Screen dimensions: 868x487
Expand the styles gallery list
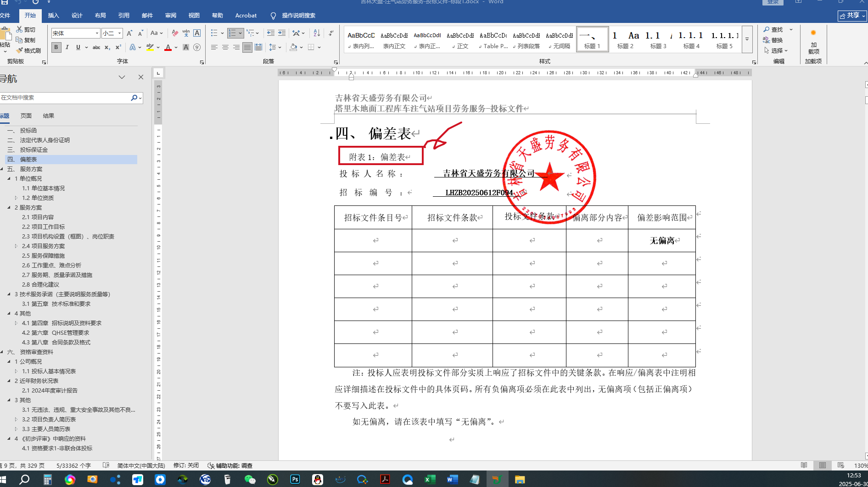point(747,39)
